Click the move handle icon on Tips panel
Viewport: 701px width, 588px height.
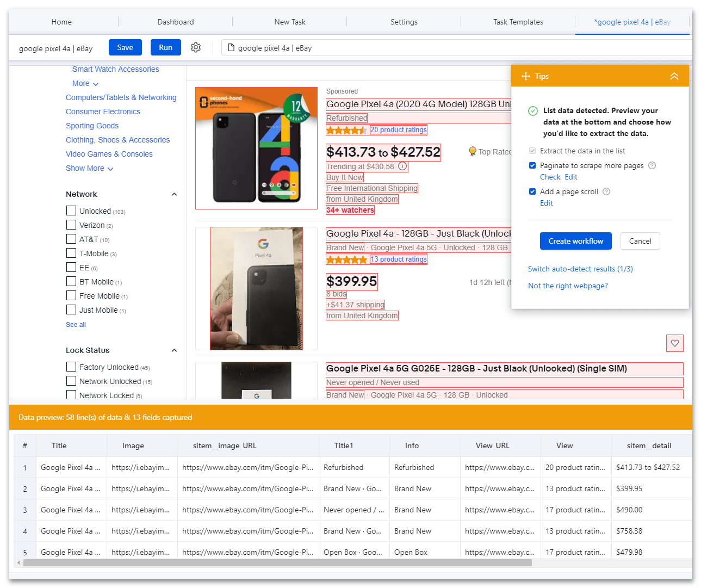(x=526, y=76)
